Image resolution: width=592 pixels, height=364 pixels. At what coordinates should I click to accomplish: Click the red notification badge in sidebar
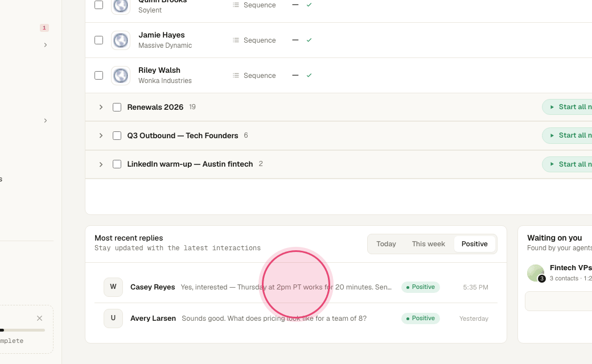pos(44,28)
